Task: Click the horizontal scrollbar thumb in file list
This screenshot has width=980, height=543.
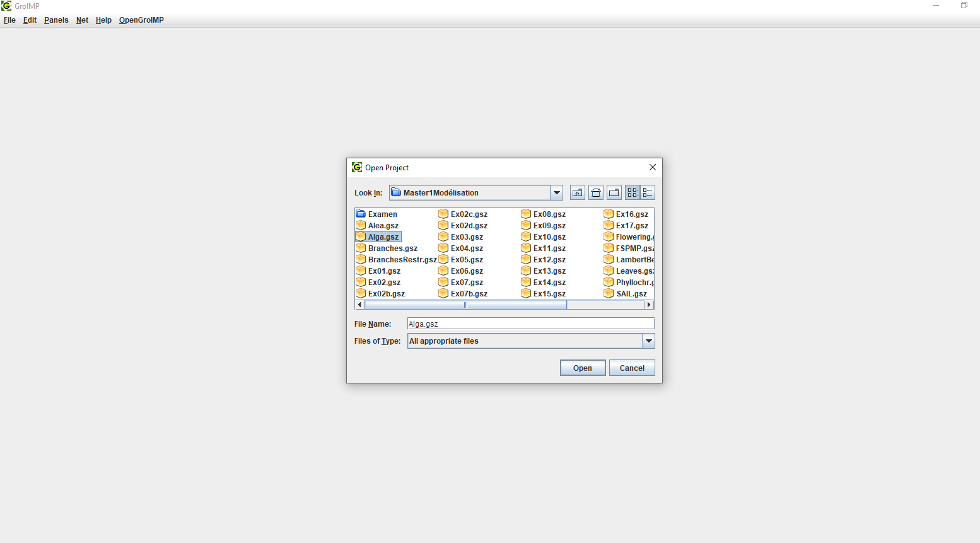Action: point(465,305)
